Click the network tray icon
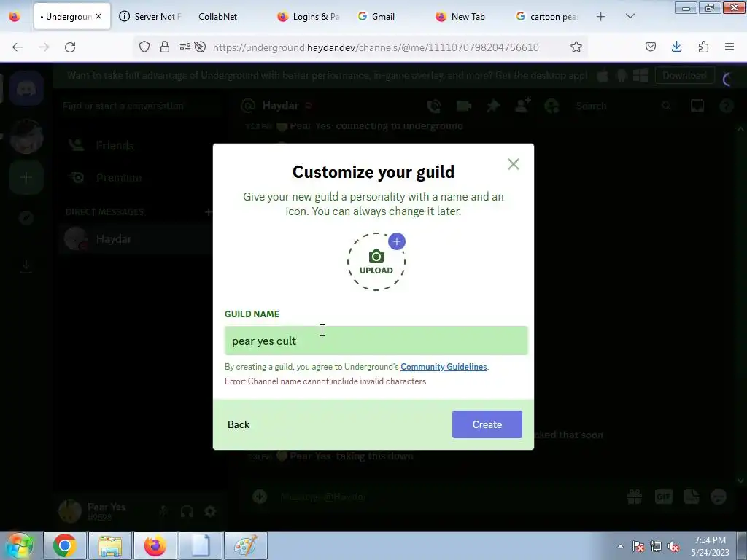This screenshot has height=560, width=747. [656, 546]
